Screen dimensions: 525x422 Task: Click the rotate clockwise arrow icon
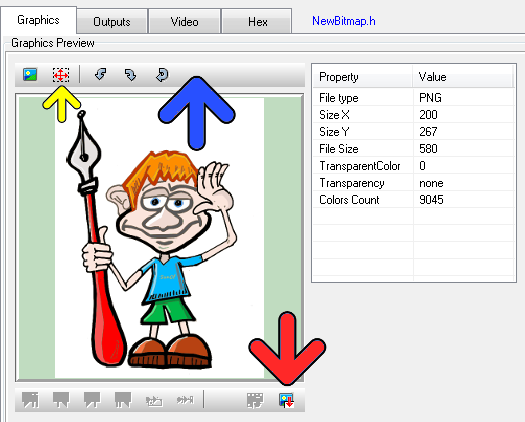tap(130, 75)
